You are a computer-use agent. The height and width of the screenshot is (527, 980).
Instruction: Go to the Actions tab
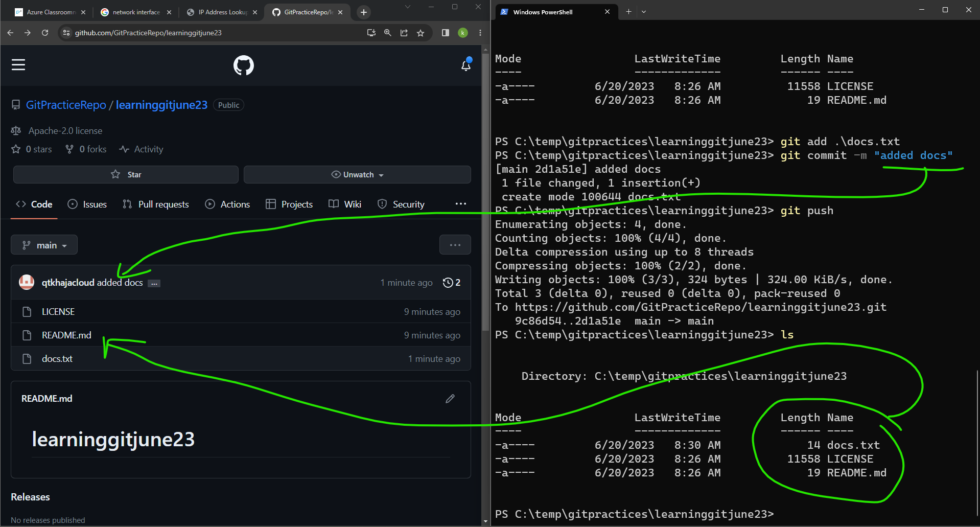[227, 204]
